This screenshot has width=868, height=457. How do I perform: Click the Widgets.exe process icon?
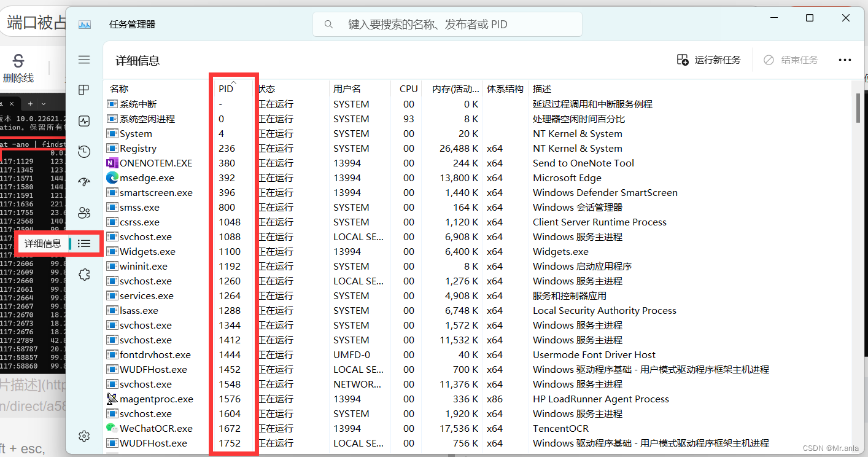(112, 251)
